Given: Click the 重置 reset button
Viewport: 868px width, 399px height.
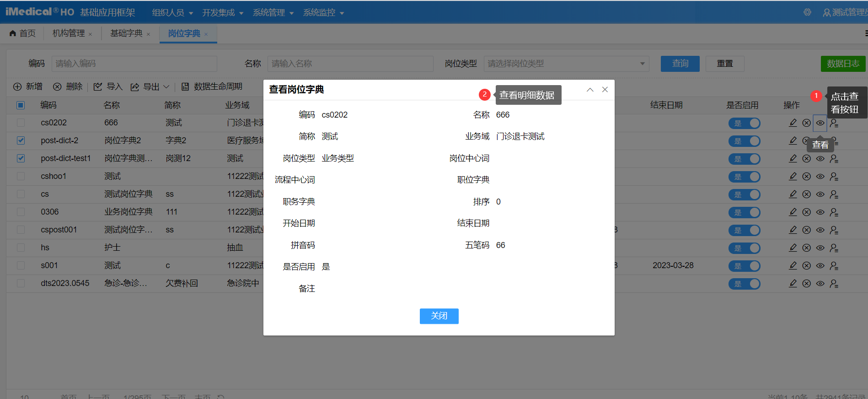Looking at the screenshot, I should [x=725, y=64].
